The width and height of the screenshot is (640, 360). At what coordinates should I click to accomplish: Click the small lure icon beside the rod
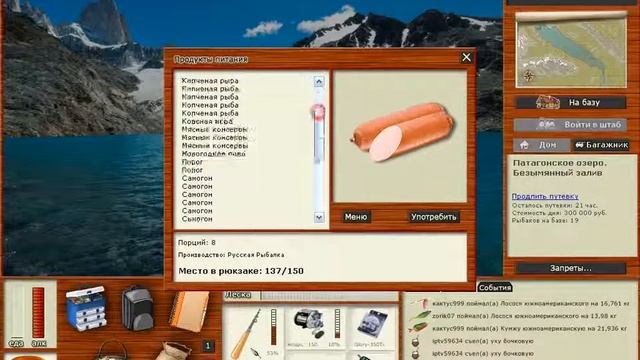256,352
